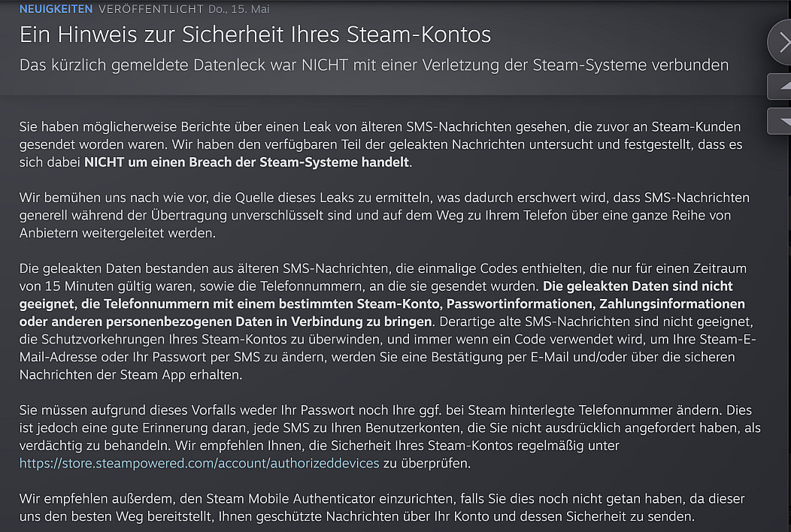This screenshot has height=532, width=791.
Task: Click the word "Anbietern weitergeleitet werden" line
Action: tap(117, 233)
